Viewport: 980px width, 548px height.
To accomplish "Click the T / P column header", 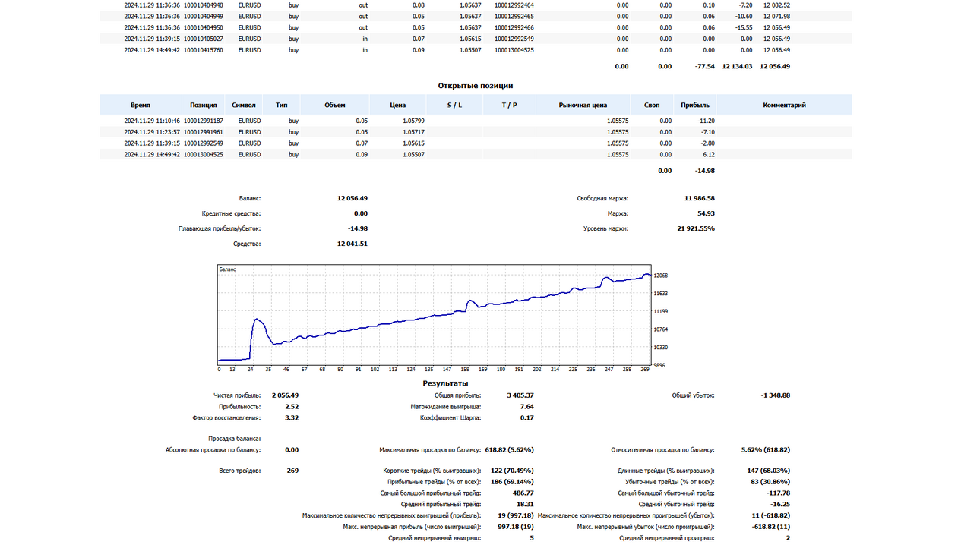I will tap(509, 105).
